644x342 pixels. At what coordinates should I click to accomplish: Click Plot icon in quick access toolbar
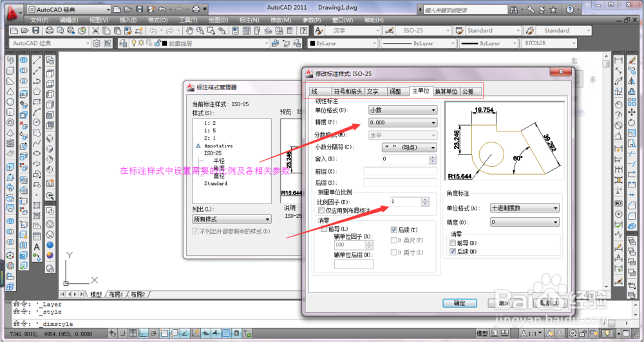[196, 9]
